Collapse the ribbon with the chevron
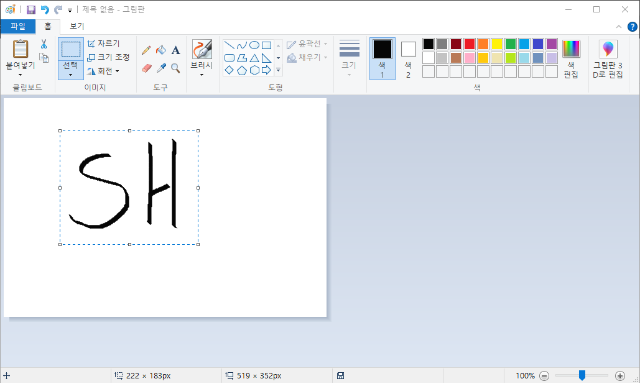This screenshot has height=383, width=640. [619, 27]
